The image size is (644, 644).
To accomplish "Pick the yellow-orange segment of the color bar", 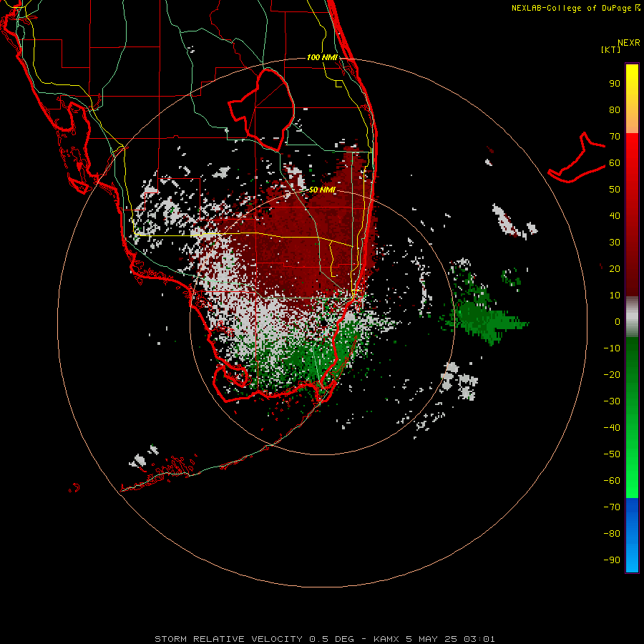I will coord(632,99).
